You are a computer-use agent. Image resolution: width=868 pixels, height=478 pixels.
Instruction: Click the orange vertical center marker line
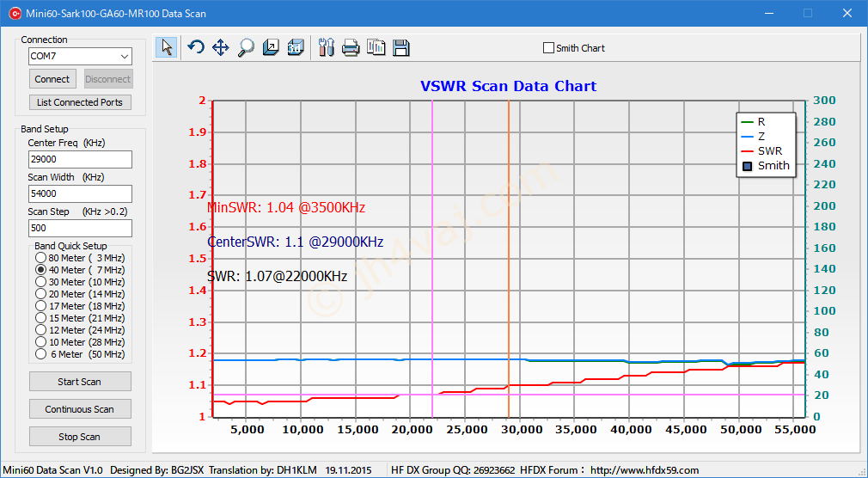click(509, 259)
